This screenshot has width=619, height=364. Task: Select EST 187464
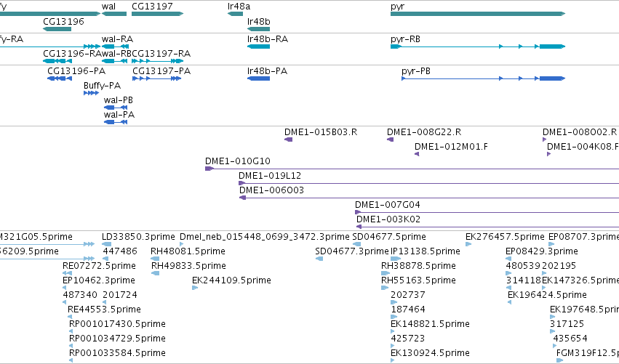(x=394, y=317)
